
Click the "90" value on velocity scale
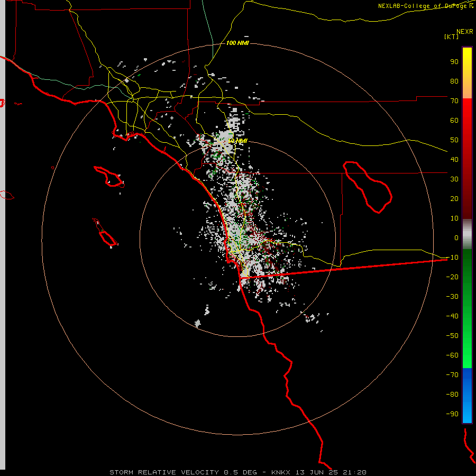point(454,62)
